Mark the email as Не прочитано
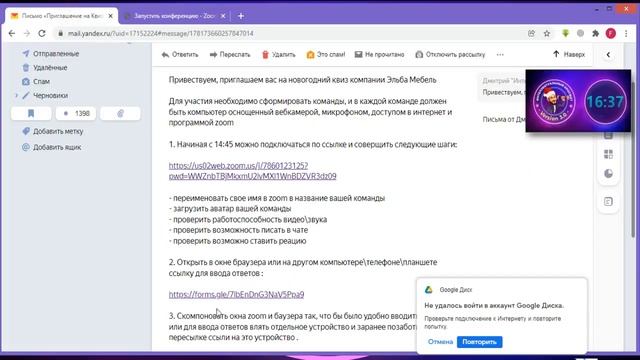Image resolution: width=640 pixels, height=360 pixels. tap(379, 54)
